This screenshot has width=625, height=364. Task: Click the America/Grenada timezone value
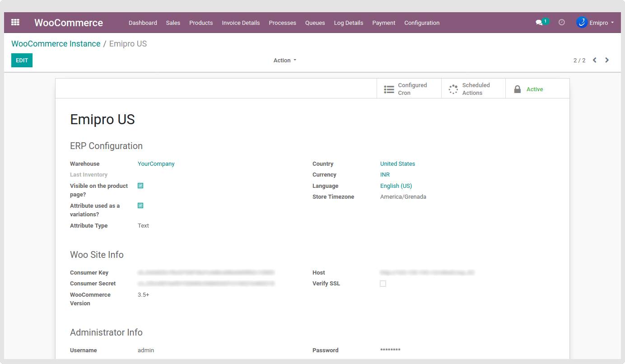coord(403,197)
